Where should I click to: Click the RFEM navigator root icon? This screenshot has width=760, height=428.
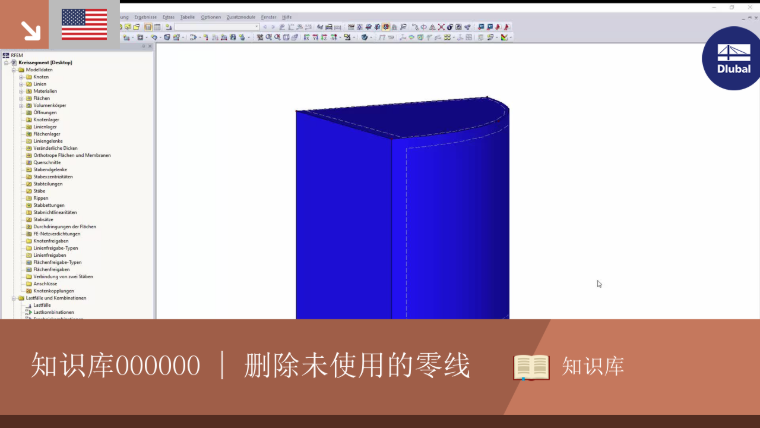(6, 55)
